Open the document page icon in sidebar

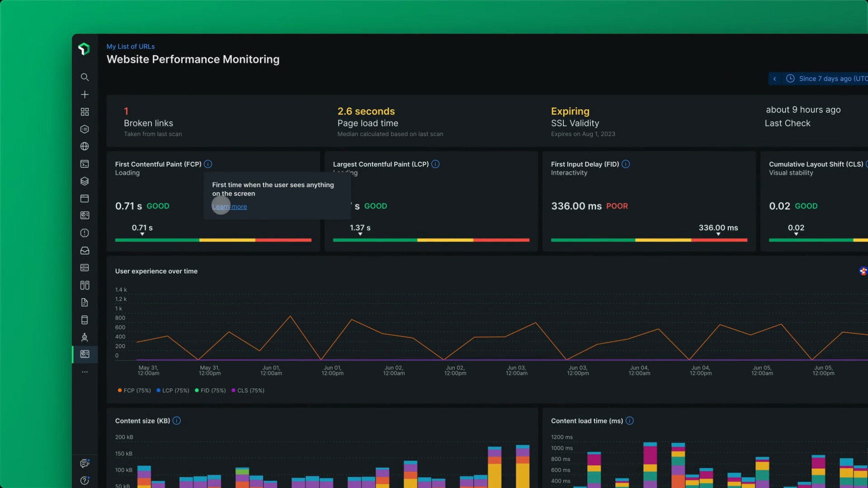tap(85, 302)
